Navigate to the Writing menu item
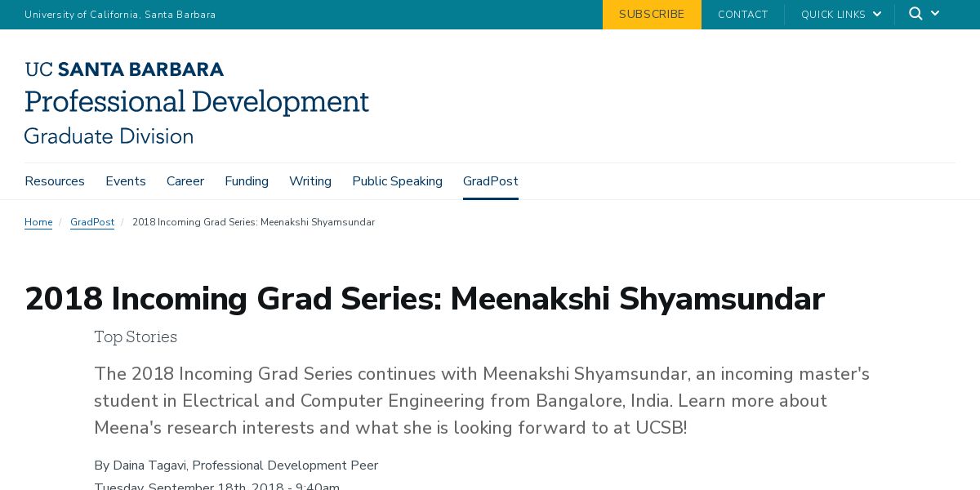980x490 pixels. (310, 181)
